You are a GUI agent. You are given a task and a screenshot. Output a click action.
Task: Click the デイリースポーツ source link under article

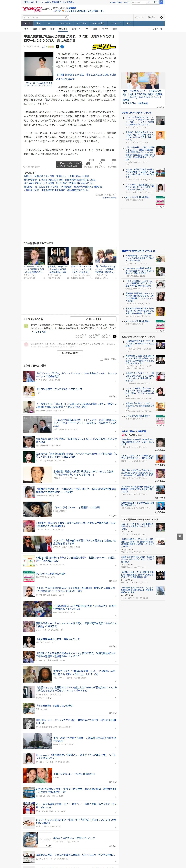click(x=109, y=198)
